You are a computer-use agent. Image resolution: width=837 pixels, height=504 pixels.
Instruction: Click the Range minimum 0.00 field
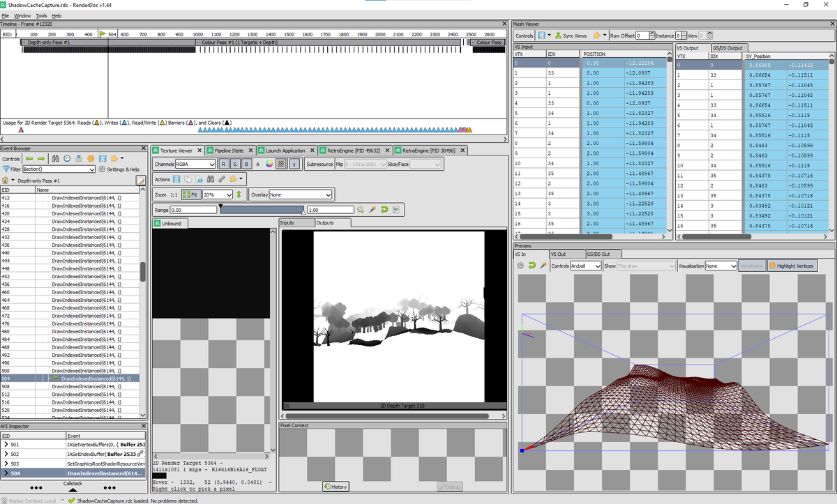[x=193, y=210]
